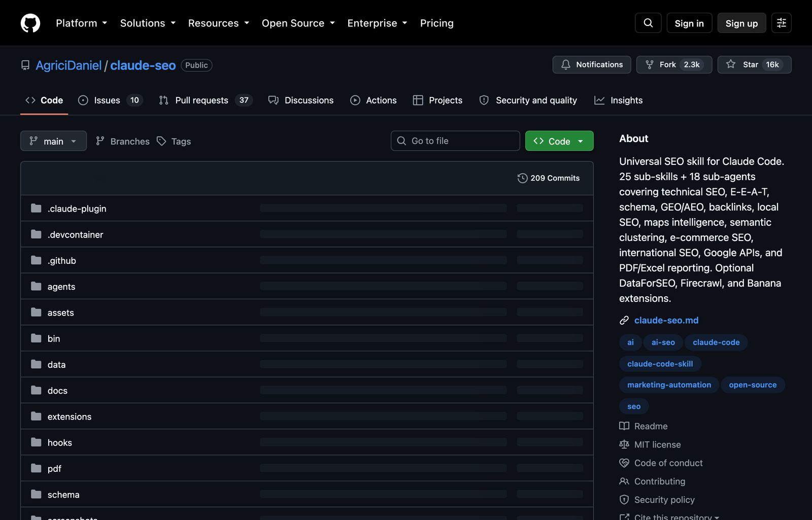
Task: Open the Pull requests tab
Action: tap(206, 100)
